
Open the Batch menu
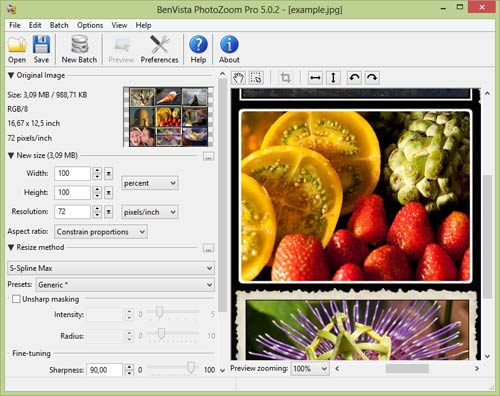coord(59,25)
